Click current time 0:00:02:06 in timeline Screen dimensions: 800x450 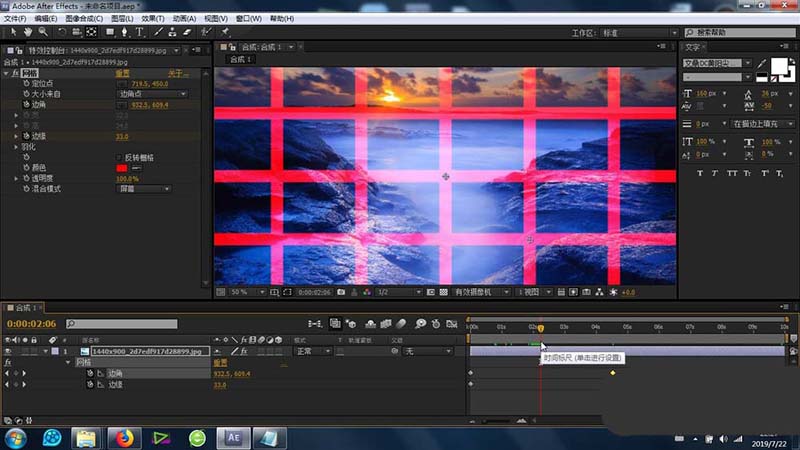click(x=32, y=323)
